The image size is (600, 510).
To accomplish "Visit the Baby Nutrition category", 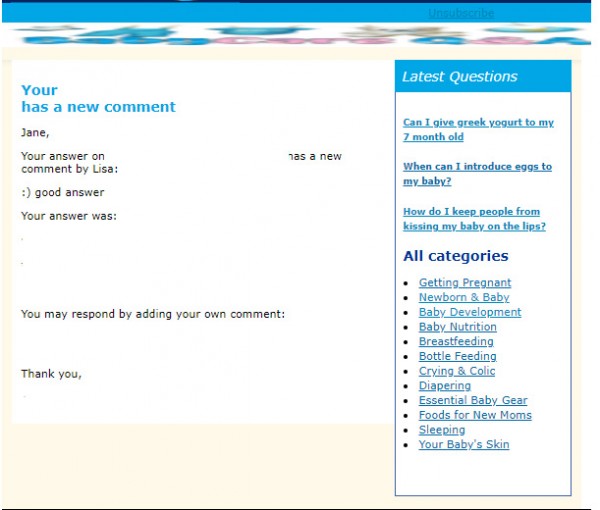I will (457, 327).
